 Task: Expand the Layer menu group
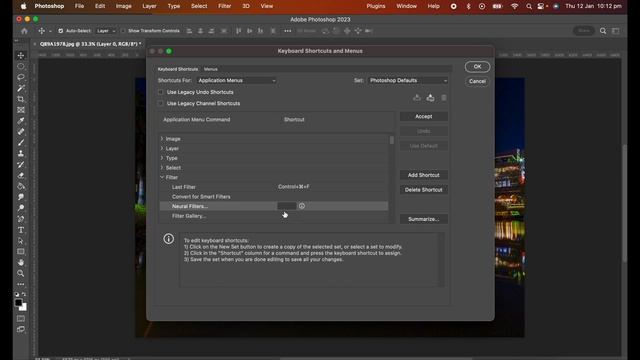[162, 149]
